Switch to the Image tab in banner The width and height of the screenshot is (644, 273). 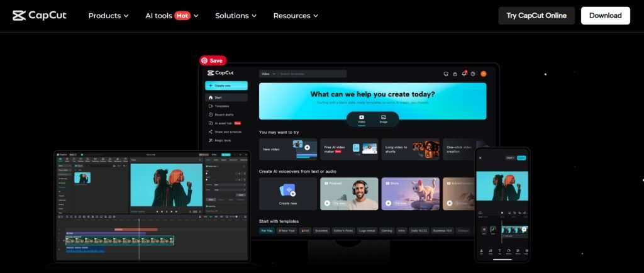pos(383,120)
